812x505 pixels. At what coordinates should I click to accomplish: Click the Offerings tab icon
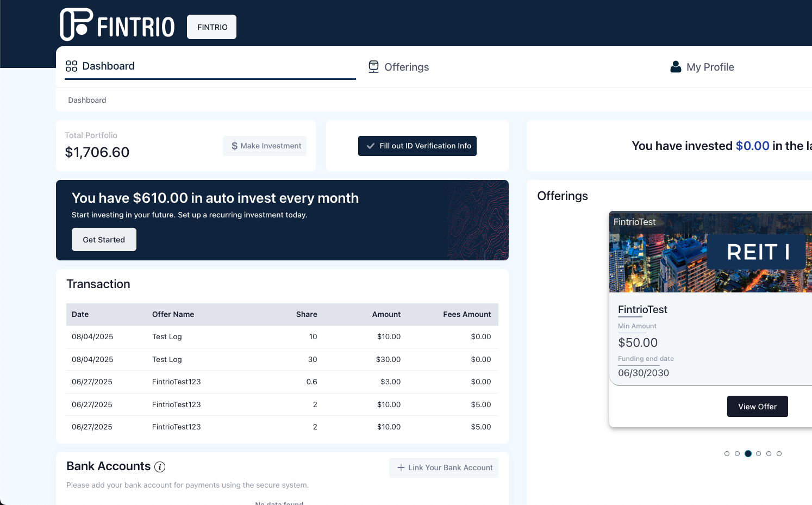373,67
